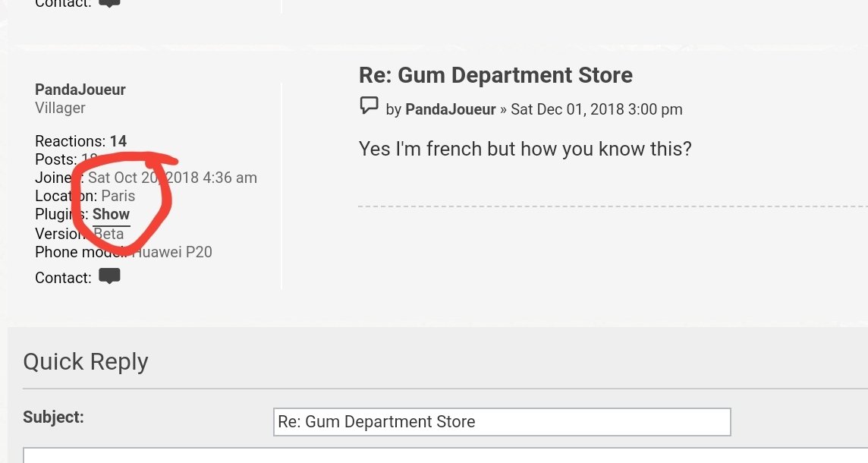
Task: Click the post icon beside "by PandaJoueur"
Action: (370, 106)
